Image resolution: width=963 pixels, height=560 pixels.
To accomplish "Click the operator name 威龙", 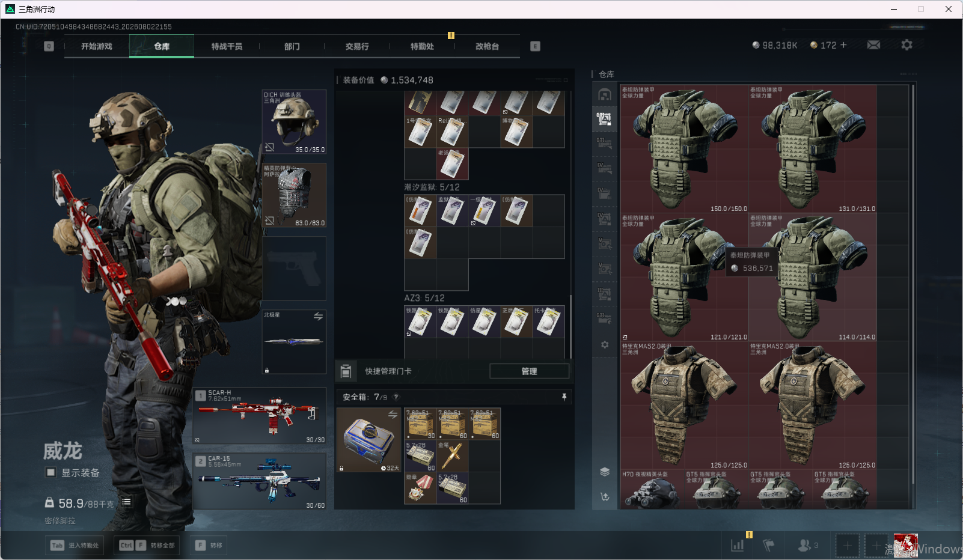I will coord(63,451).
